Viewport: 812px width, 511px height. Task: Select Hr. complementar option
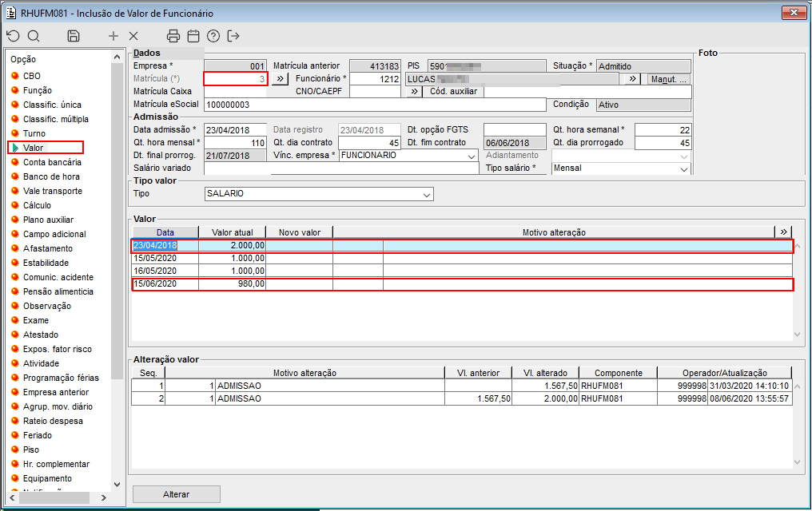pyautogui.click(x=56, y=464)
